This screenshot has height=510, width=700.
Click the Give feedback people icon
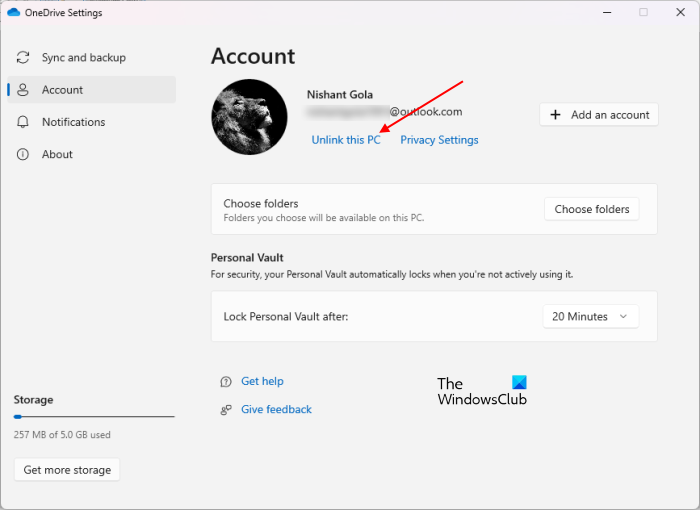(226, 410)
